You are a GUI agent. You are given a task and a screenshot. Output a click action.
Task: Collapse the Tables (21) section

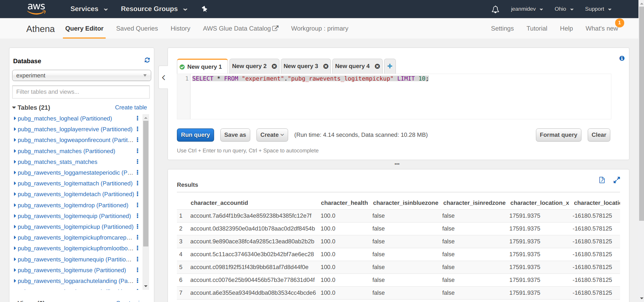(14, 108)
